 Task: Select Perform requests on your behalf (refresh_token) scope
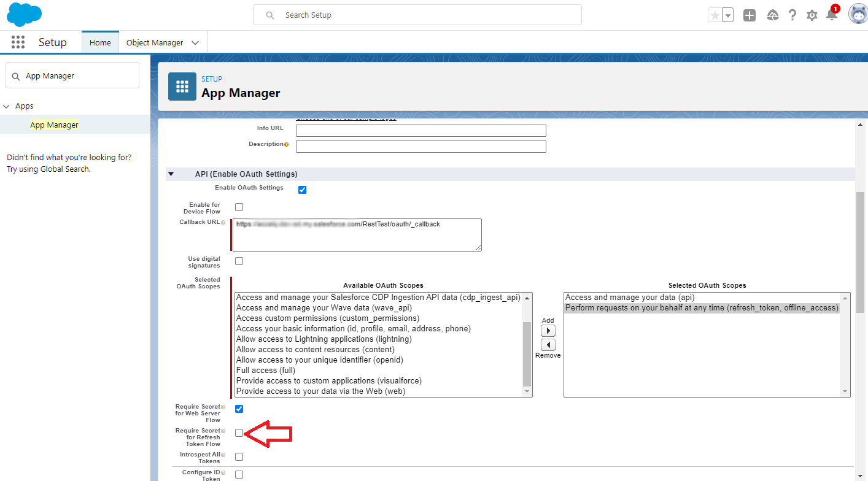click(702, 307)
